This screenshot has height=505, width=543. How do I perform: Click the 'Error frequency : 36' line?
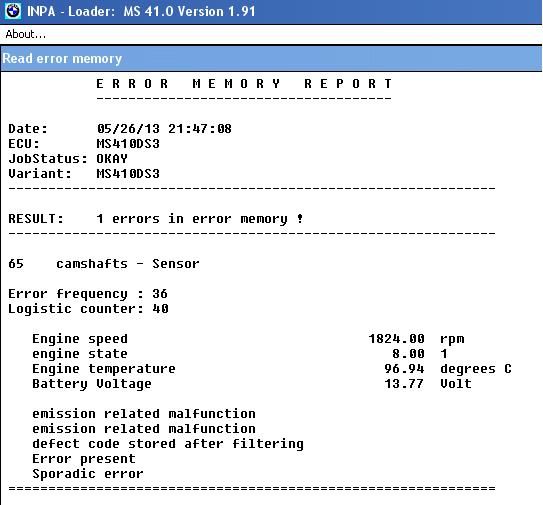point(88,294)
